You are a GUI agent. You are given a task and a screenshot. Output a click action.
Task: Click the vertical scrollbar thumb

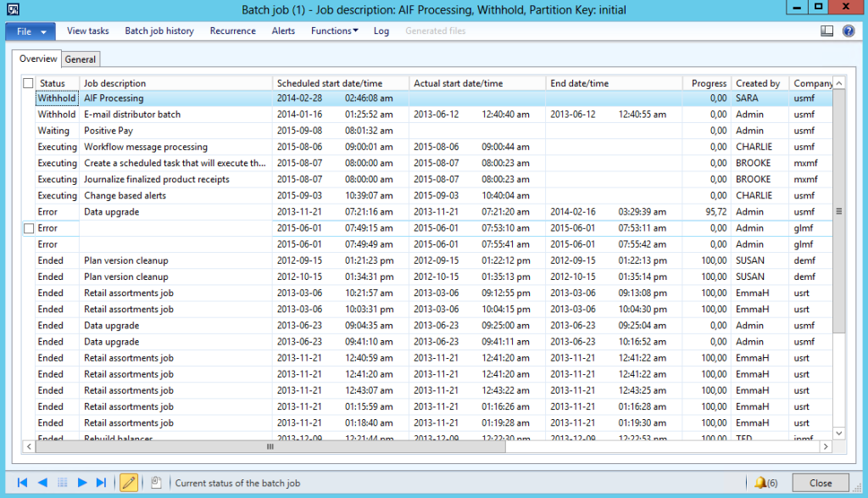pos(839,211)
